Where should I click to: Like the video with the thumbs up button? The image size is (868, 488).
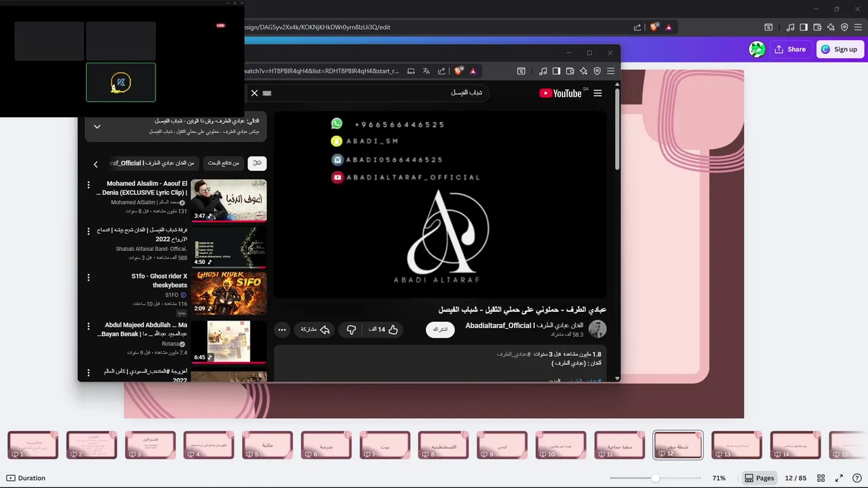pos(384,329)
